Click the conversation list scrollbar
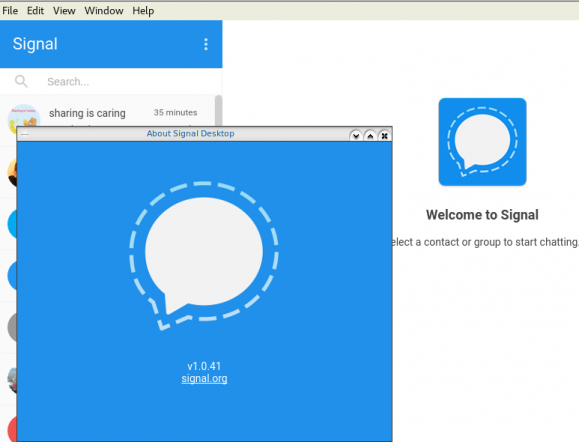 219,111
